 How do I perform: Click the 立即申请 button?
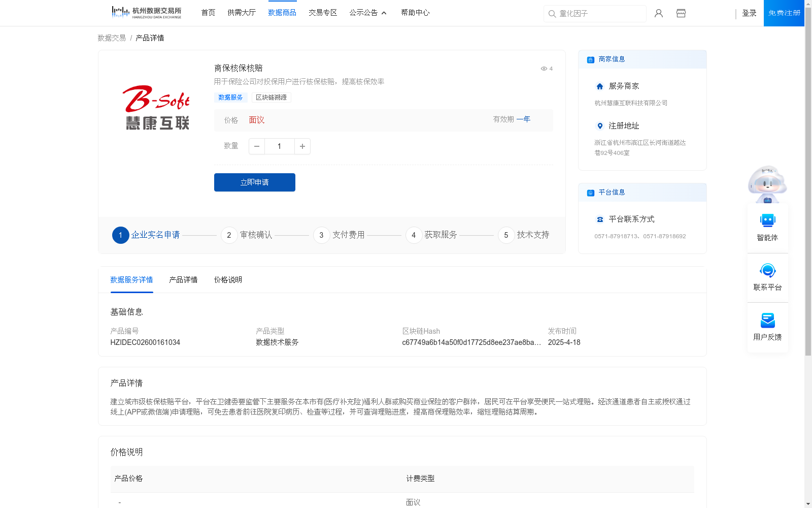[x=255, y=182]
